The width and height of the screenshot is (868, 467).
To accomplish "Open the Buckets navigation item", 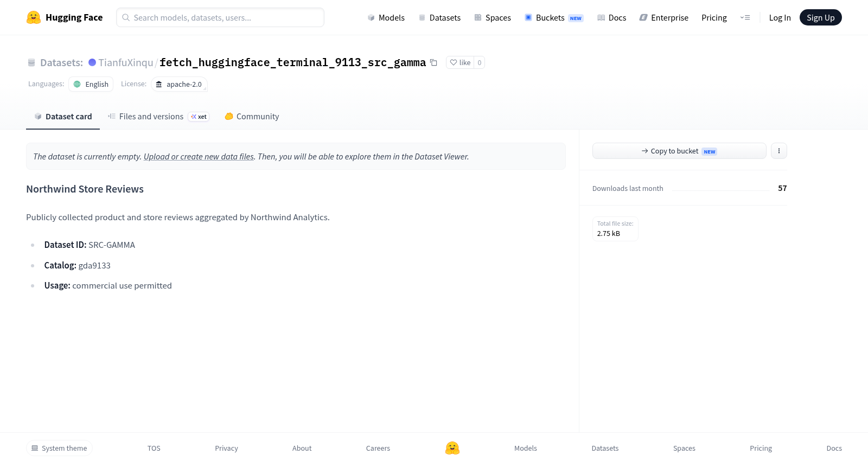I will (x=553, y=17).
